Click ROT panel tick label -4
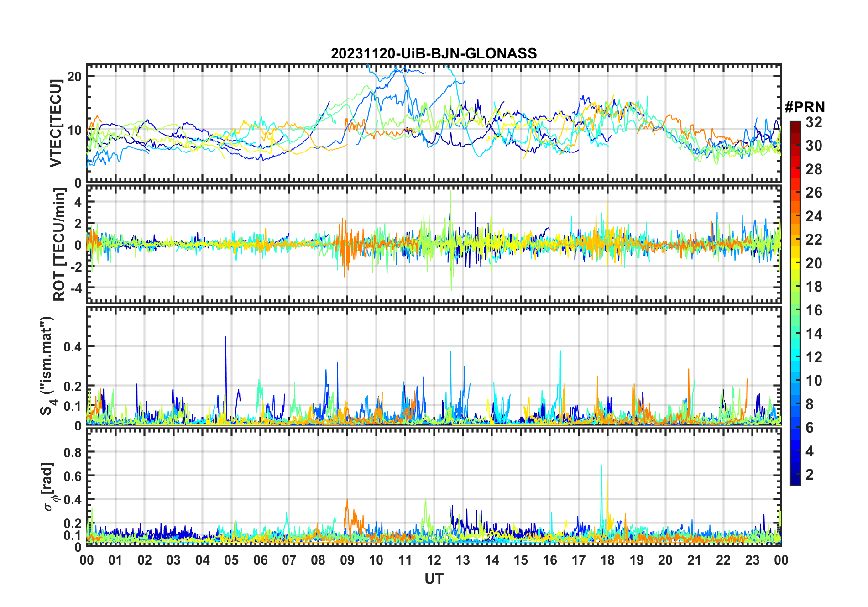Screen dimensions: 868x607 tap(76, 288)
